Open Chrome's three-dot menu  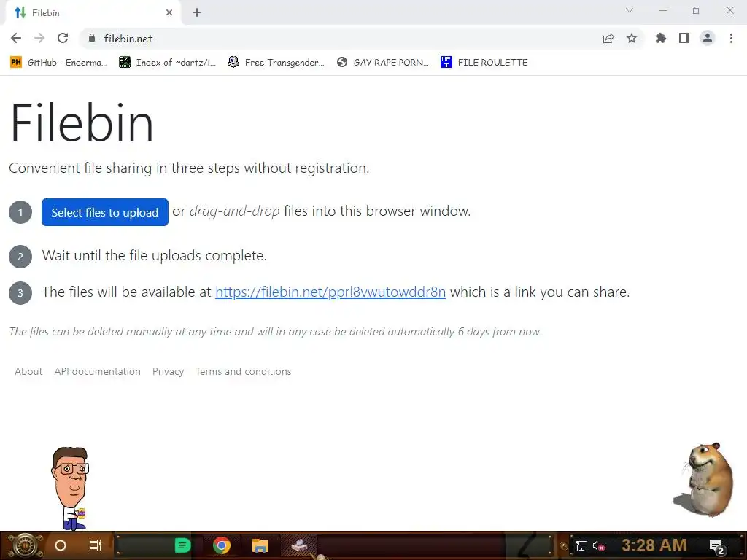point(731,38)
